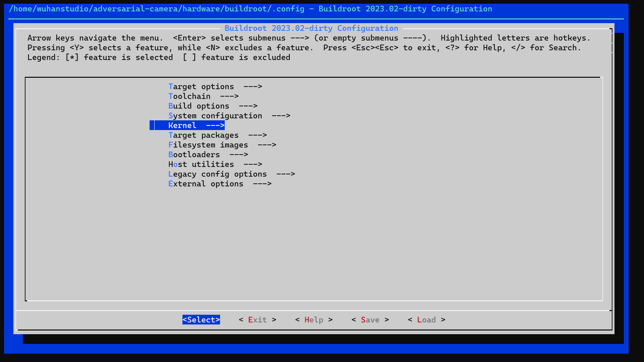Open the Target packages submenu
Viewport: 644px width, 362px height.
click(204, 135)
